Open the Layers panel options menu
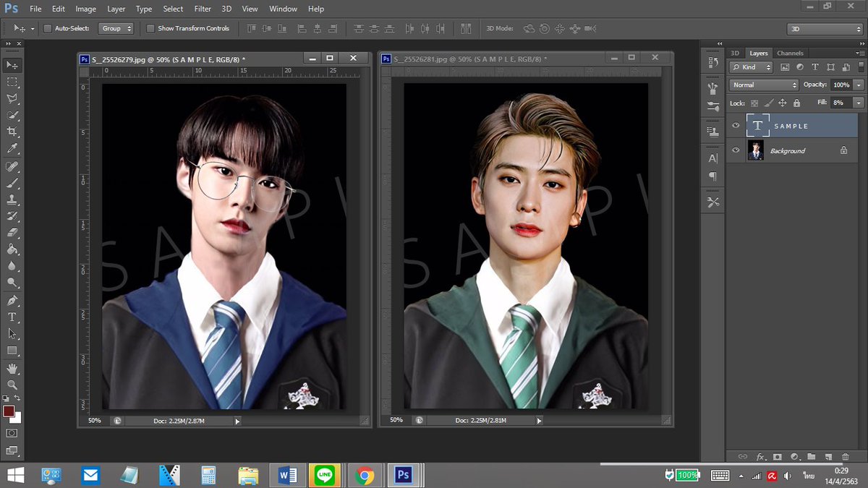868x488 pixels. pyautogui.click(x=859, y=53)
